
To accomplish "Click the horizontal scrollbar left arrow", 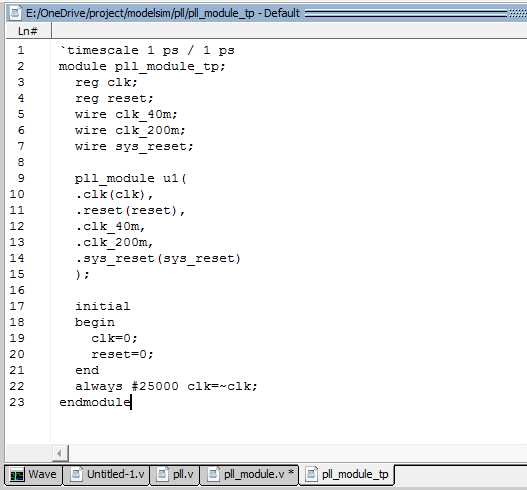I will pos(60,453).
